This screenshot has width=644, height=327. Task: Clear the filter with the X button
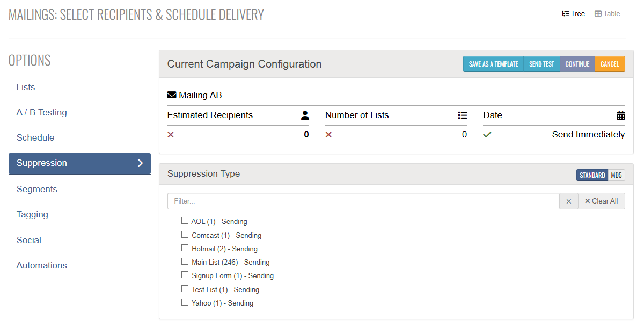coord(569,201)
